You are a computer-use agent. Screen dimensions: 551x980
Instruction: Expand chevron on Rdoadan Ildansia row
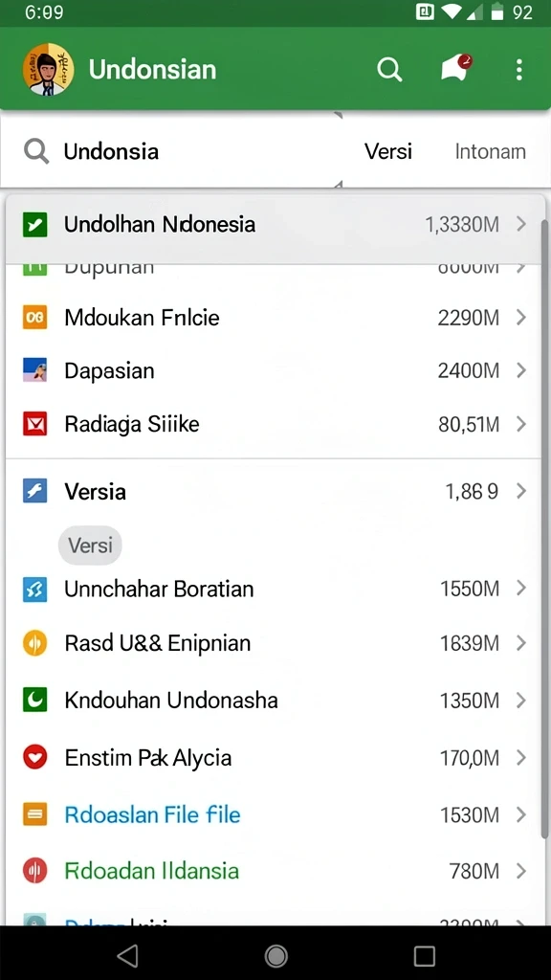pyautogui.click(x=521, y=871)
